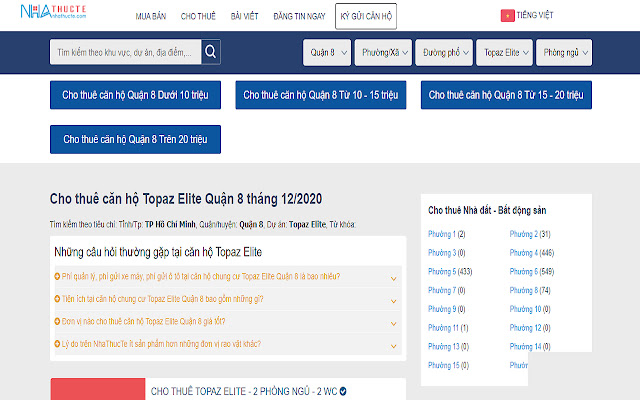The height and width of the screenshot is (400, 640).
Task: Expand 'Phí quản lý' FAQ chevron
Action: point(393,279)
